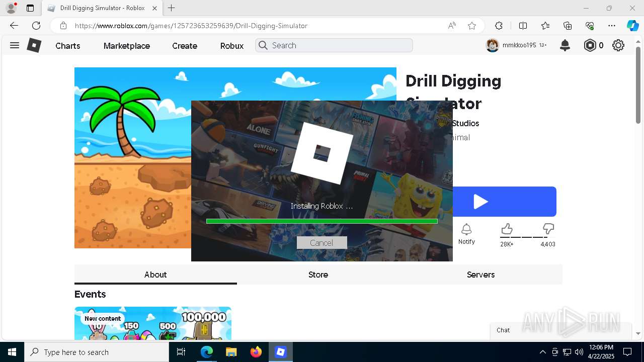This screenshot has height=362, width=644.
Task: Click the installation progress bar
Action: pyautogui.click(x=322, y=221)
